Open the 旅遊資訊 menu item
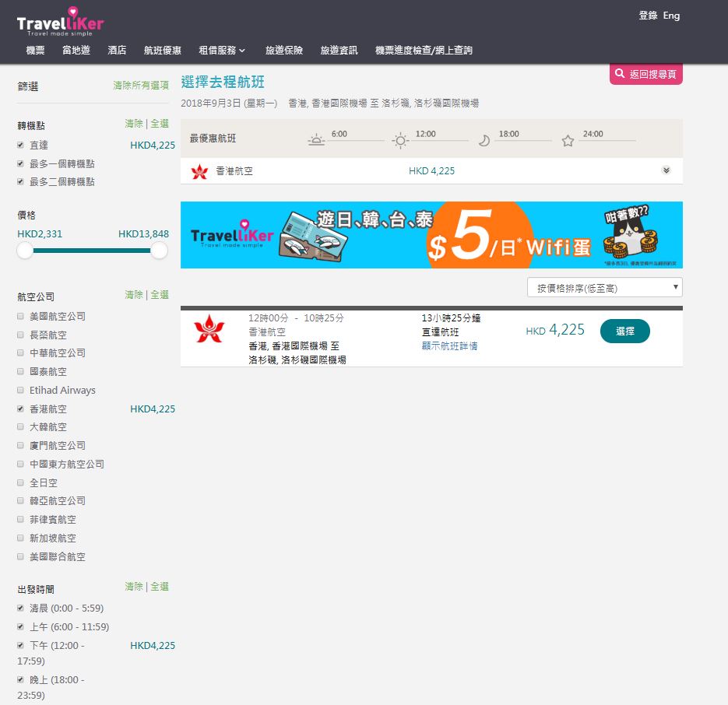Image resolution: width=728 pixels, height=705 pixels. pos(339,50)
